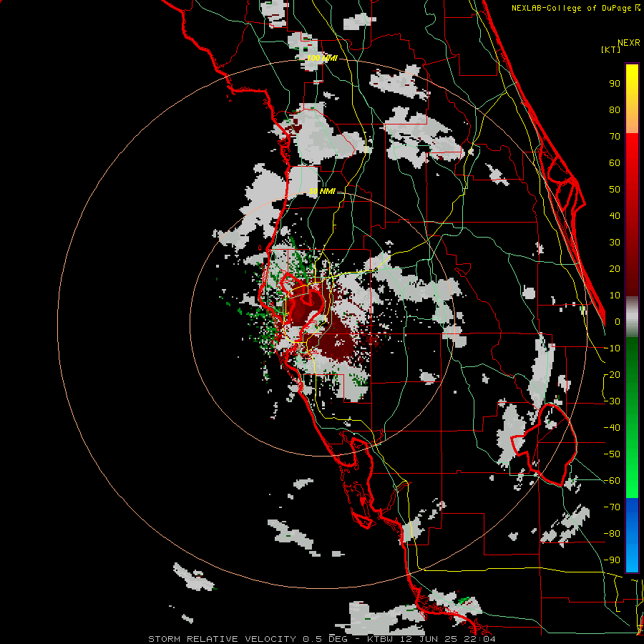Click the 60 value on the velocity scale
644x644 pixels.
point(615,162)
